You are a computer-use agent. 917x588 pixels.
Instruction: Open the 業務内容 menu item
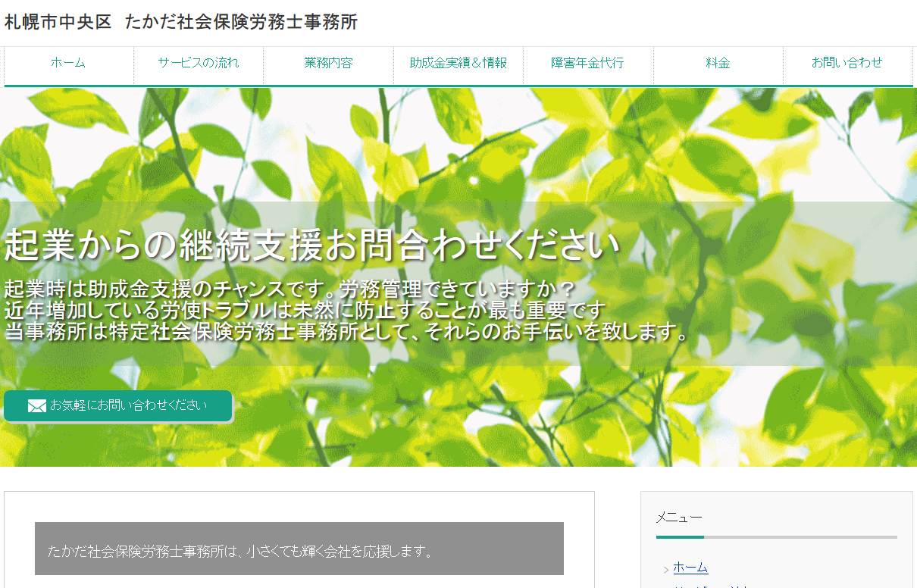(328, 64)
